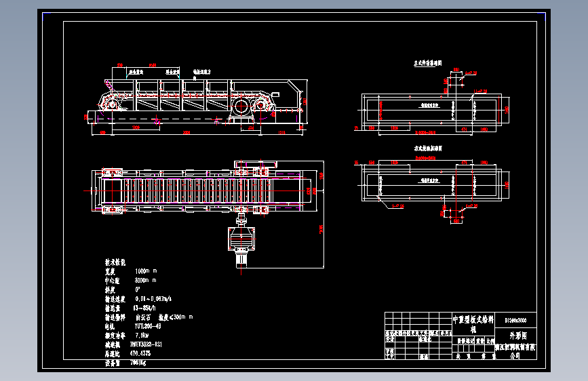
Task: Click the tail sprocket in elevation view
Action: point(112,104)
